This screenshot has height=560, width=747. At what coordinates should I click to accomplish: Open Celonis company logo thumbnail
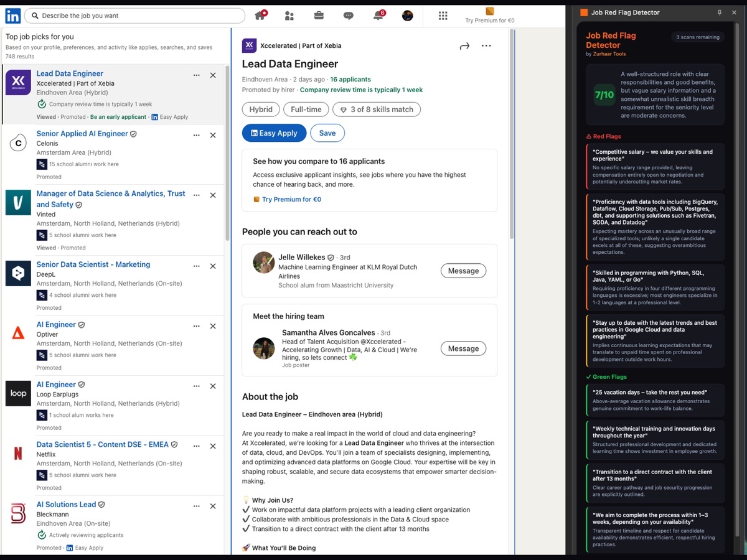tap(18, 144)
